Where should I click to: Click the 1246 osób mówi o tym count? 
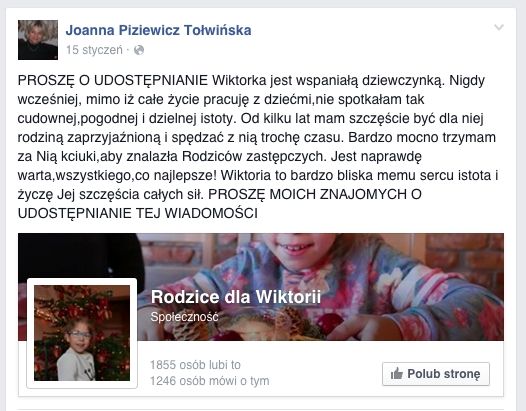pos(209,381)
